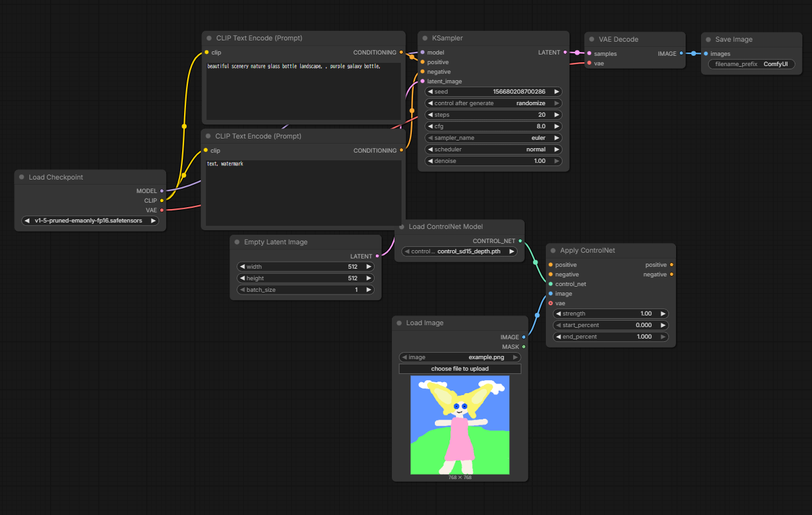Click the IMAGE output socket on Load Image
Viewport: 812px width, 515px height.
pyautogui.click(x=524, y=337)
